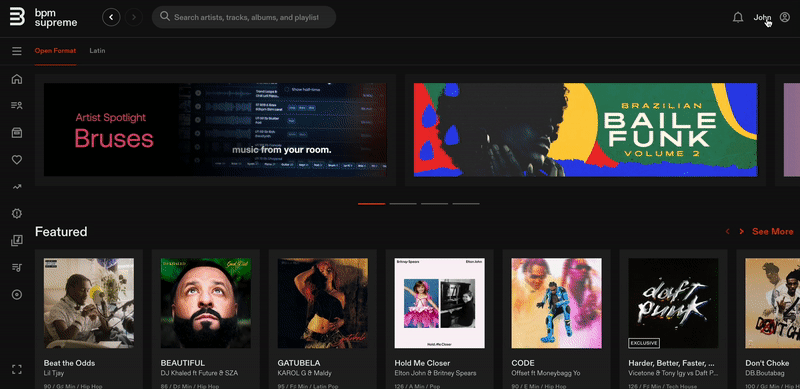Click the Featured previous arrow
Viewport: 800px width, 389px height.
point(728,232)
